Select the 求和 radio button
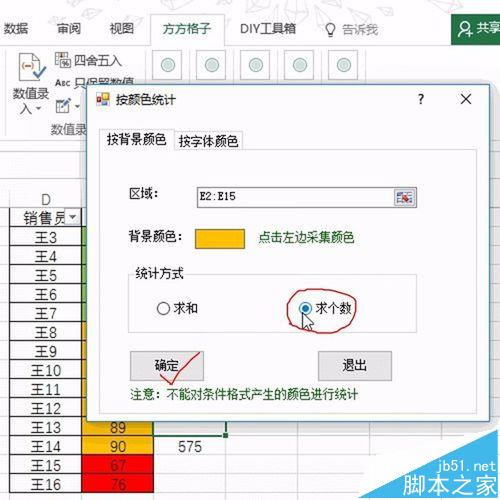The image size is (500, 500). tap(163, 308)
